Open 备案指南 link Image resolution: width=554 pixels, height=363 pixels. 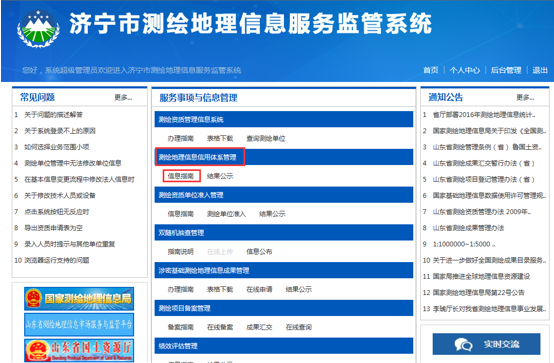coord(181,327)
